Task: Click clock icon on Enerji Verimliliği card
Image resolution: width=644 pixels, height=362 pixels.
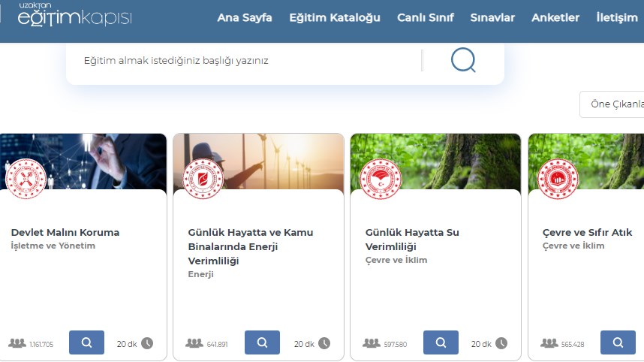Action: pyautogui.click(x=324, y=343)
